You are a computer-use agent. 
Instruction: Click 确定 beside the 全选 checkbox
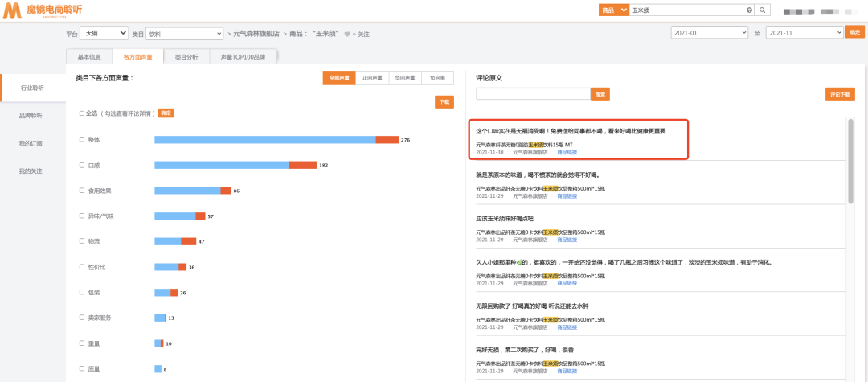coord(166,113)
